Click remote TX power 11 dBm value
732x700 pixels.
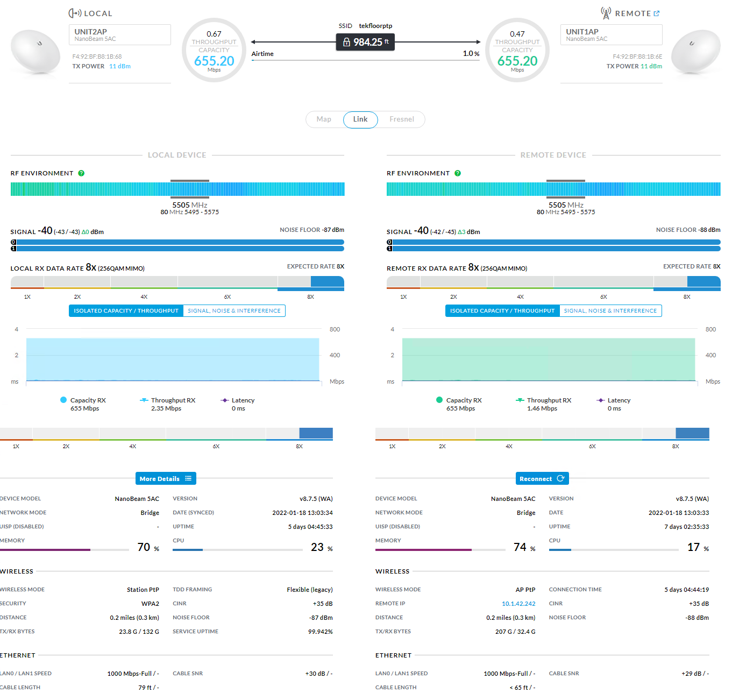click(651, 66)
